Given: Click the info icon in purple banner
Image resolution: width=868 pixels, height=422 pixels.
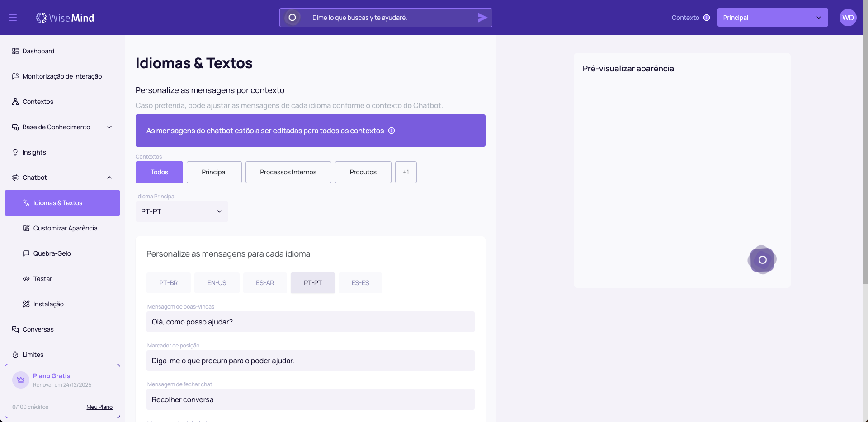Looking at the screenshot, I should tap(392, 131).
